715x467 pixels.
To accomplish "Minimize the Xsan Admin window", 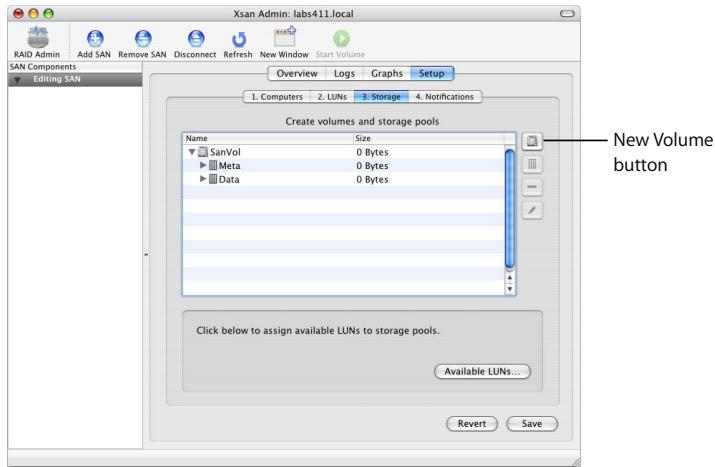I will click(33, 14).
